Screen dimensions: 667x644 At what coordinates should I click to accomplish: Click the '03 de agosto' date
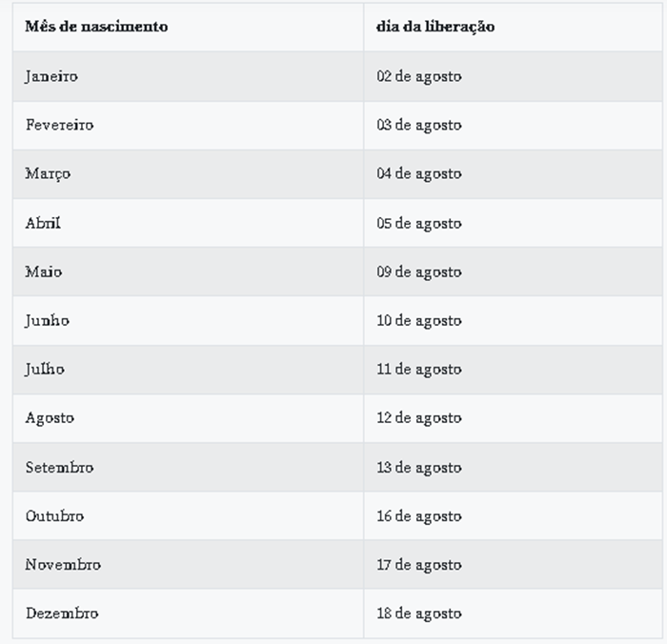tap(419, 125)
